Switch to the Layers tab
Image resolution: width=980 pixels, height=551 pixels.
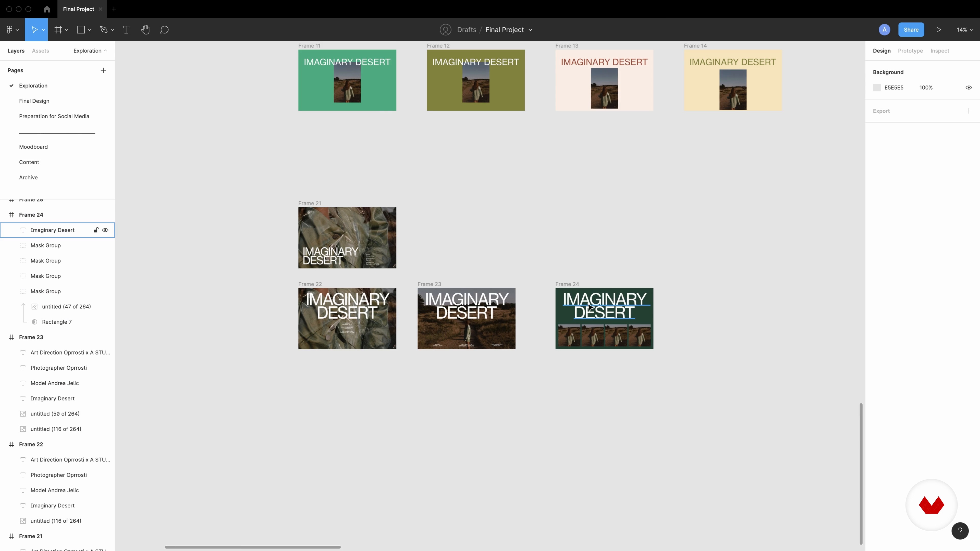(x=16, y=51)
